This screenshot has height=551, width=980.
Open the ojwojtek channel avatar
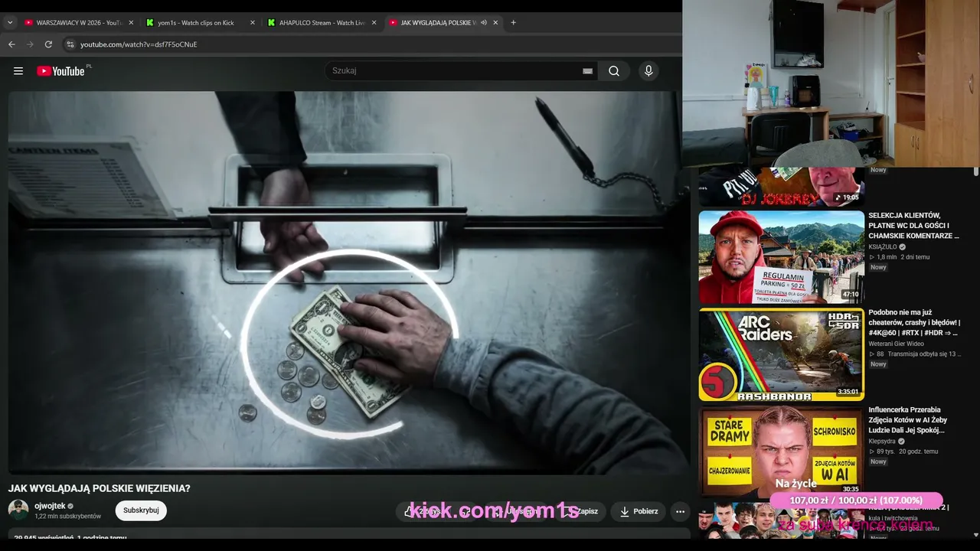18,510
